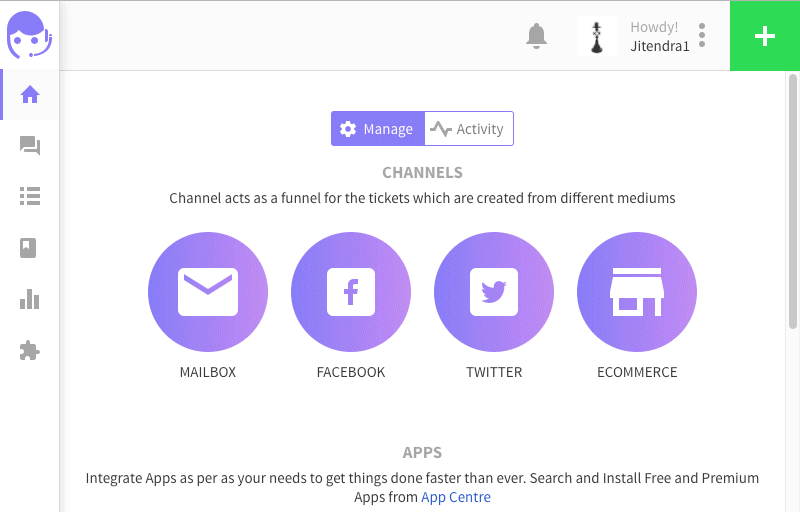Image resolution: width=800 pixels, height=512 pixels.
Task: Open notifications bell icon
Action: point(536,36)
